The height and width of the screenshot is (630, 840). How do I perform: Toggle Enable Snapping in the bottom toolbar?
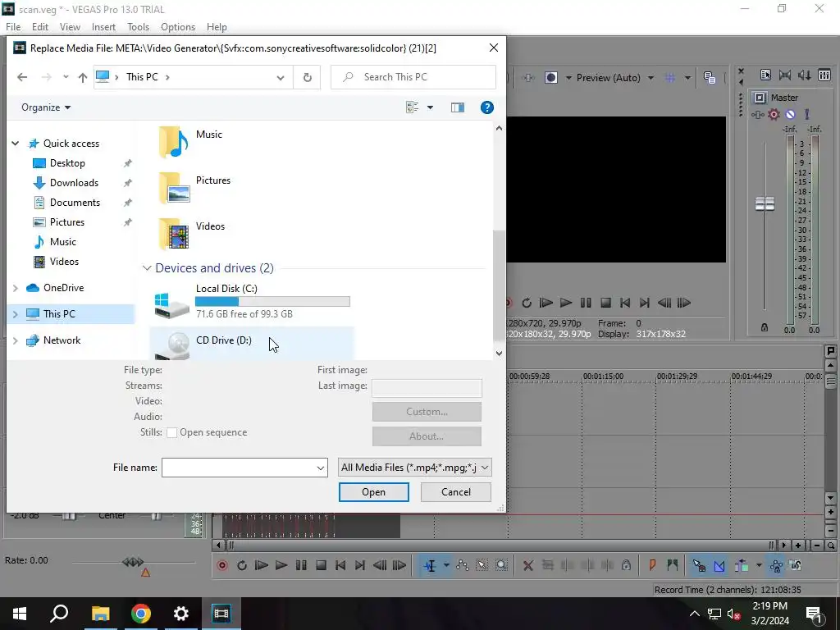pyautogui.click(x=699, y=565)
